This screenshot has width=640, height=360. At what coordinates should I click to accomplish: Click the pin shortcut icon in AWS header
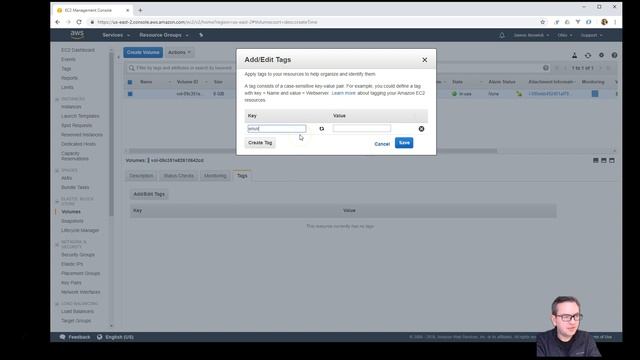pyautogui.click(x=201, y=35)
